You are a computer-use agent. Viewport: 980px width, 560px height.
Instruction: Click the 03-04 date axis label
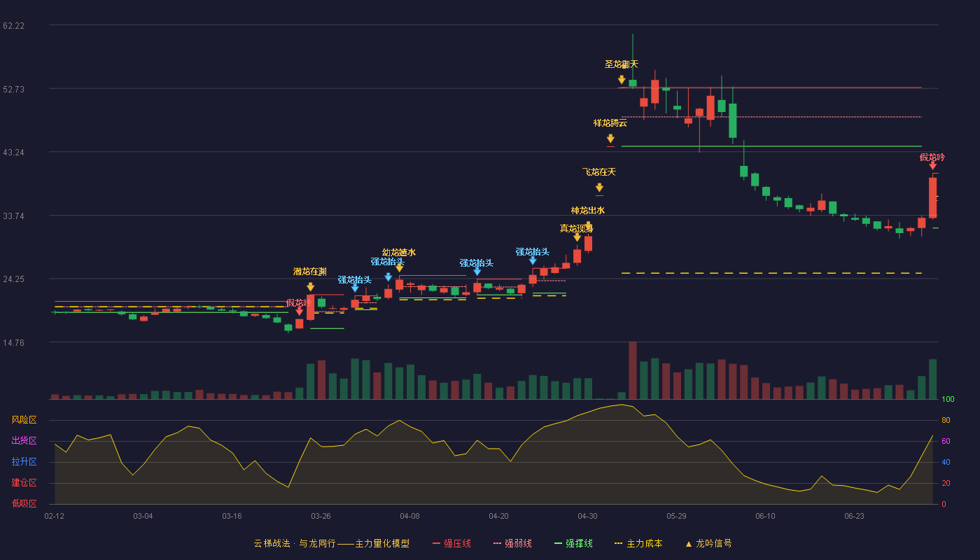pos(143,516)
